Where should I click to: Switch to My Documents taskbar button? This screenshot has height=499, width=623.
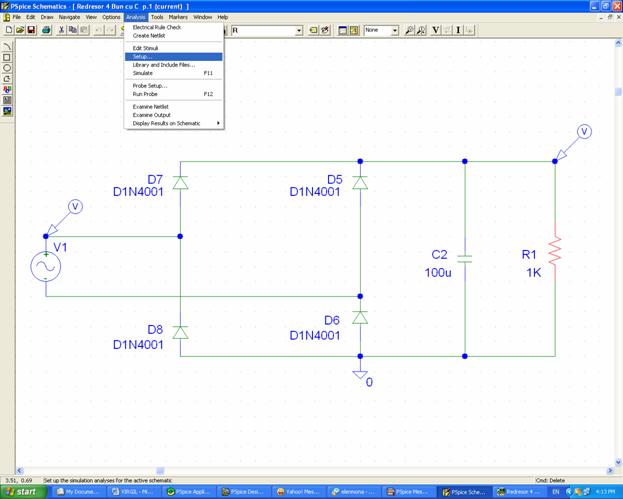80,491
